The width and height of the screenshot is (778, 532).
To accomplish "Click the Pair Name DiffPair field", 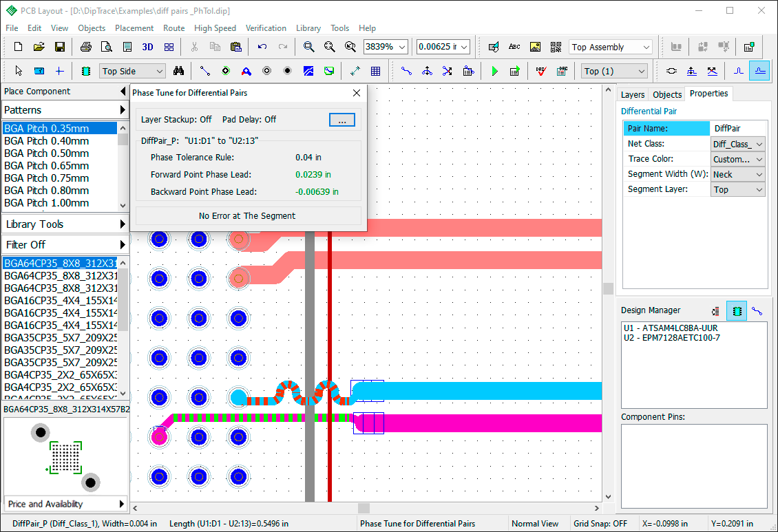I will point(738,129).
